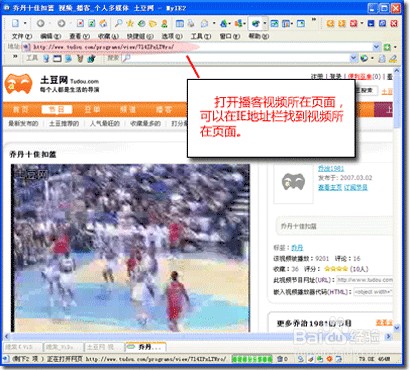Image resolution: width=410 pixels, height=370 pixels.
Task: Open the magnifier Search toolbar icon
Action: [118, 23]
